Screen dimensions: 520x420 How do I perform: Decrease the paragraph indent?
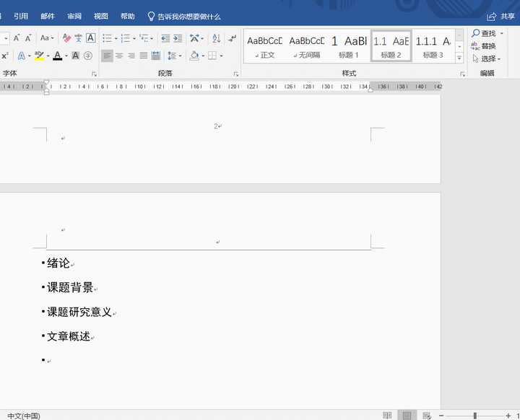pyautogui.click(x=165, y=38)
